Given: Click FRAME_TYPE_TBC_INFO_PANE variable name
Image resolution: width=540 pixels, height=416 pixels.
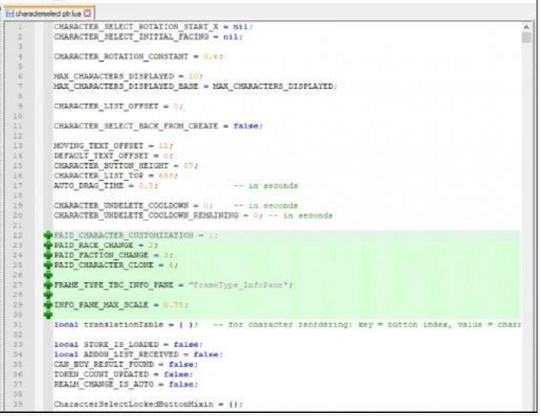Looking at the screenshot, I should coord(114,285).
